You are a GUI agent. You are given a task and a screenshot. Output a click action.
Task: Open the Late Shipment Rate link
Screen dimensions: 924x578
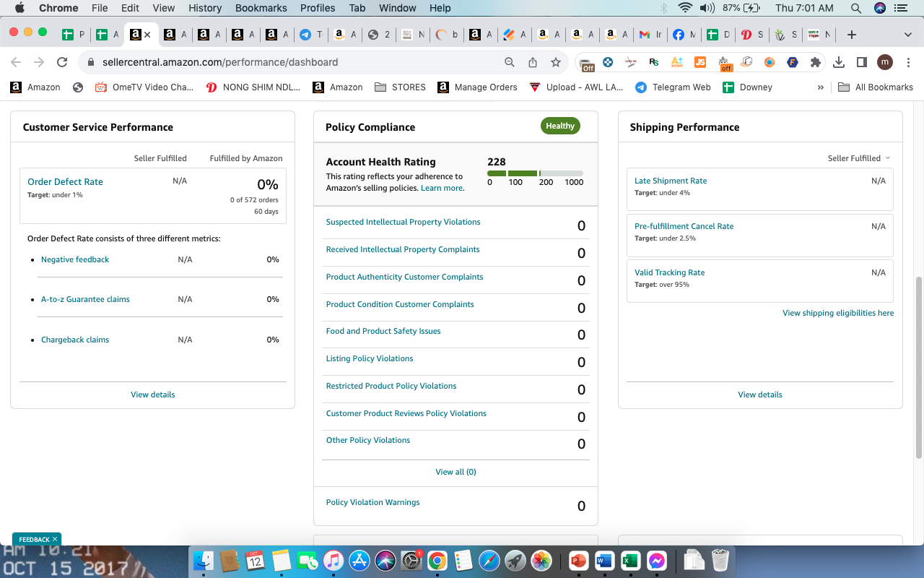pyautogui.click(x=671, y=181)
